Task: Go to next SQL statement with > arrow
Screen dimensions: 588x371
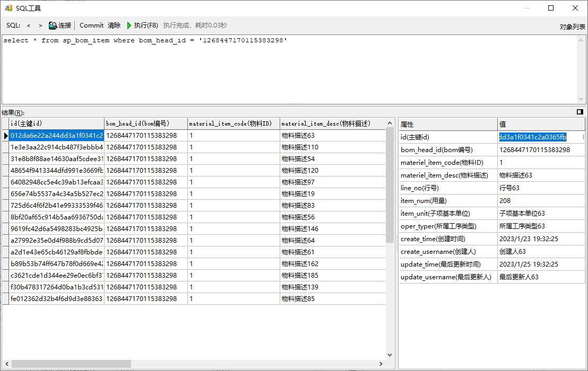Action: pos(40,25)
